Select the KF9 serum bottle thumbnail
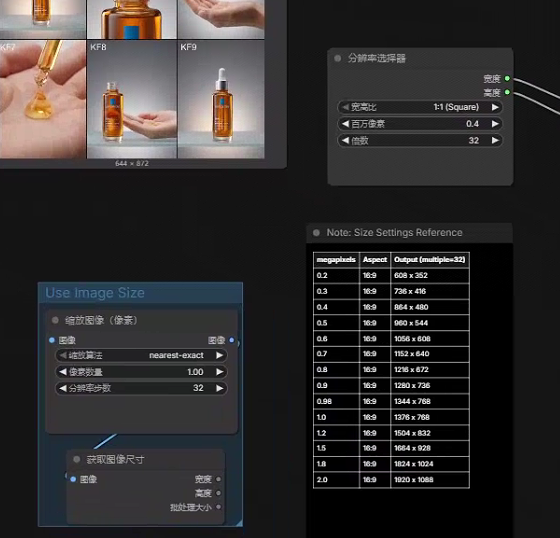 click(x=221, y=99)
